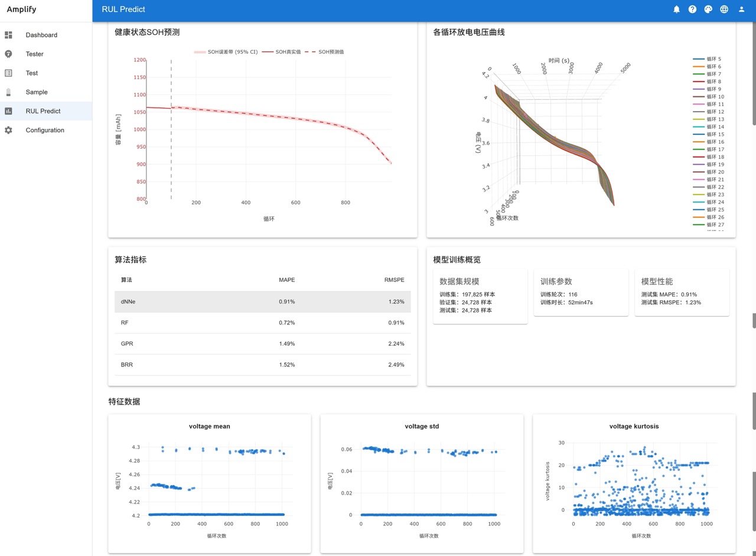Click the Dashboard grid icon in sidebar
Screen dimensions: 756x556
point(8,35)
